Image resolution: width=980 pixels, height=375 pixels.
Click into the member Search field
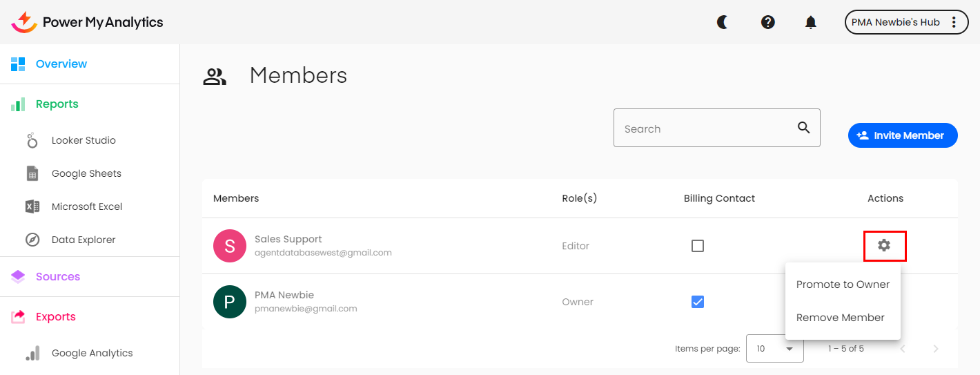tap(704, 128)
